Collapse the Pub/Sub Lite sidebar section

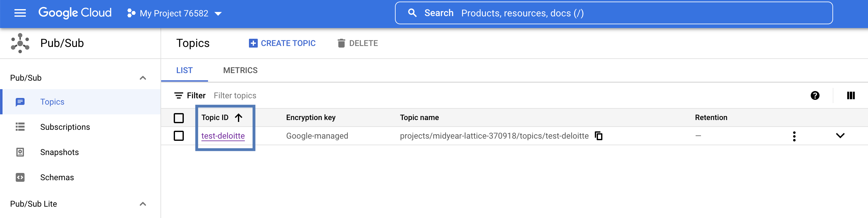tap(143, 204)
